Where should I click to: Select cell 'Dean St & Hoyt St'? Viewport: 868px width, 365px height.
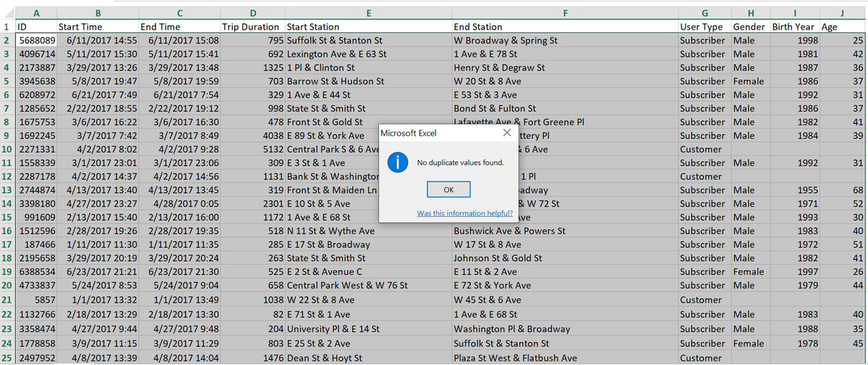pos(368,358)
